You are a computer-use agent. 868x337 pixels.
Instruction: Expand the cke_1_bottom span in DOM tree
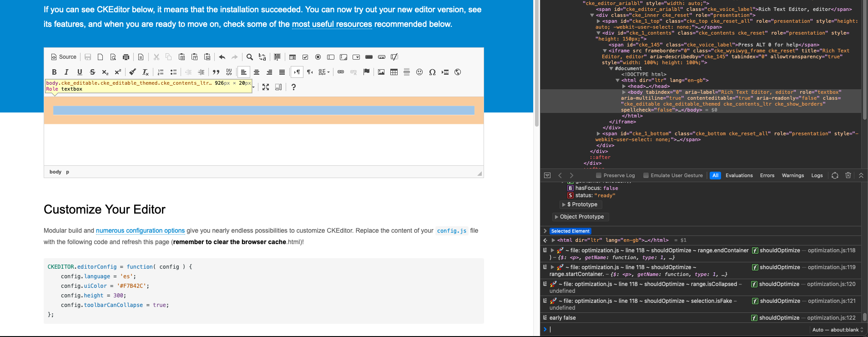tap(599, 133)
